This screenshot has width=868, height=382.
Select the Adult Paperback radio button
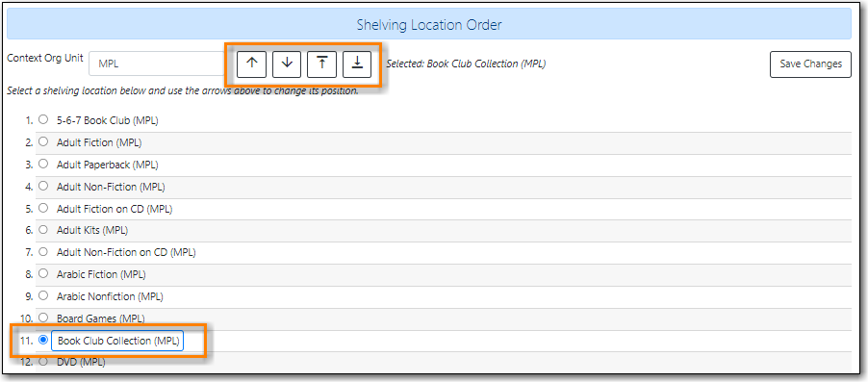[43, 164]
